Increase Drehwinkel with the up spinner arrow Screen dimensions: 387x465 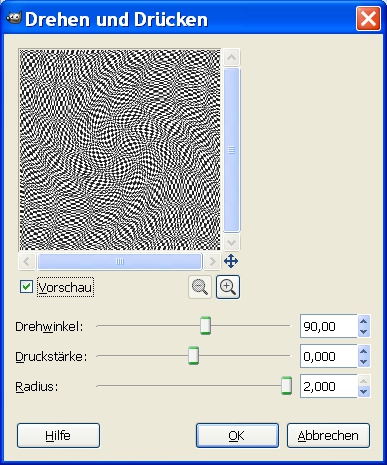coord(364,321)
